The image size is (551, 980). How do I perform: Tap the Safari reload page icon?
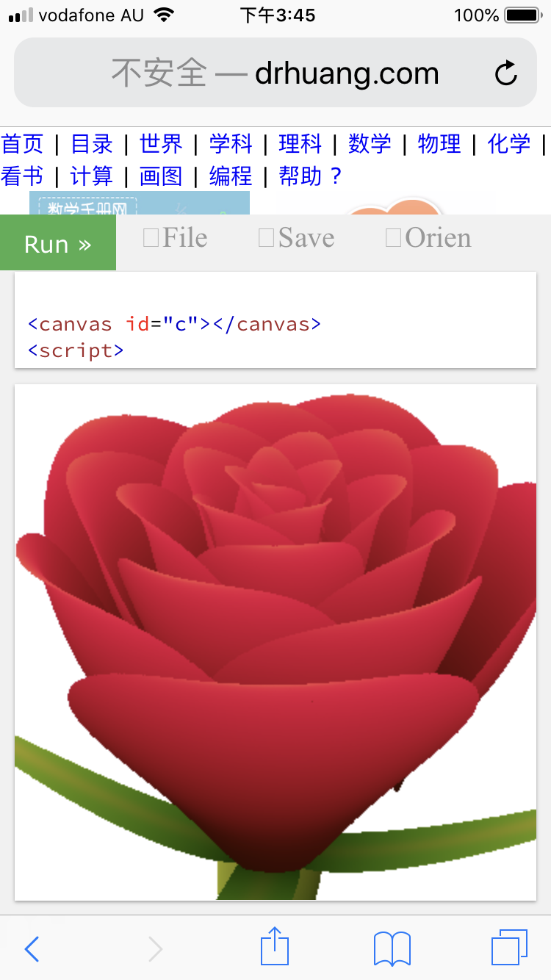click(x=505, y=73)
